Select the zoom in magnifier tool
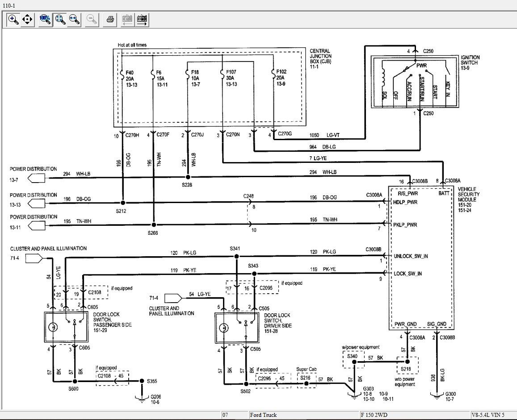Screen dimensions: 517x420 tap(13, 19)
